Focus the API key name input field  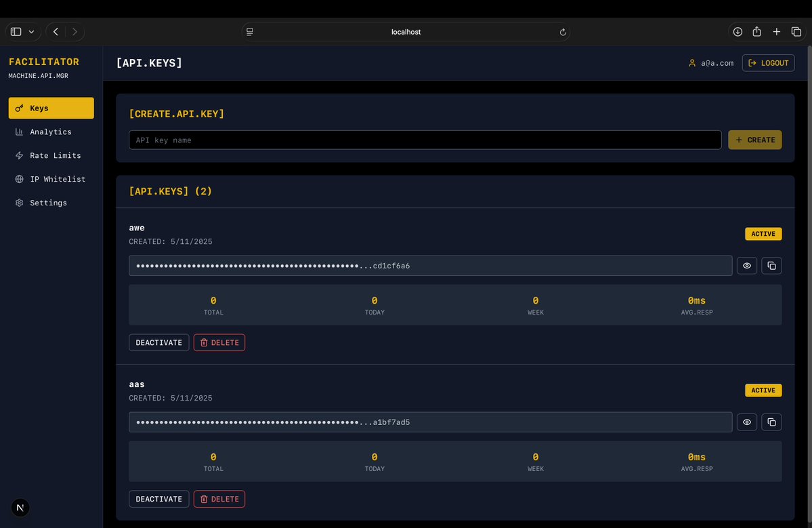tap(425, 140)
